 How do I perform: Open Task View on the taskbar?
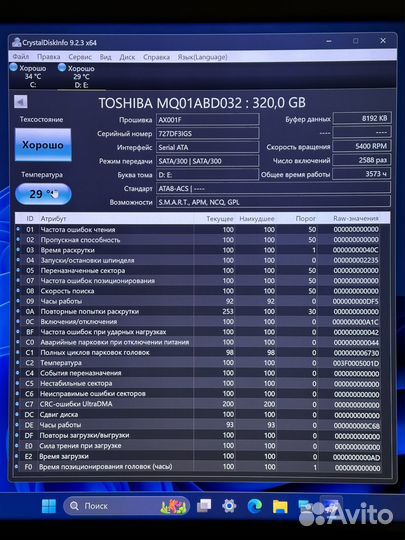point(204,506)
